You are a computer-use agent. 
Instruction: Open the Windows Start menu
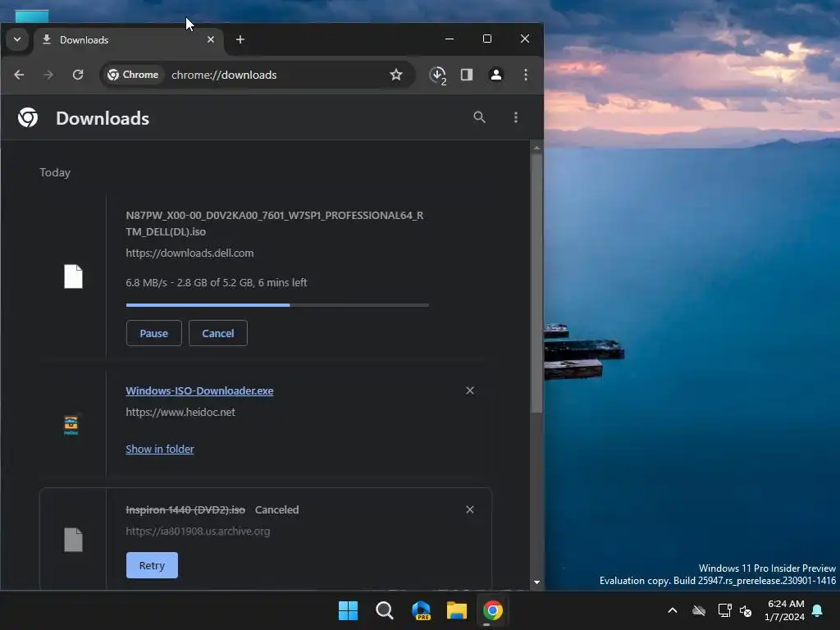click(348, 610)
